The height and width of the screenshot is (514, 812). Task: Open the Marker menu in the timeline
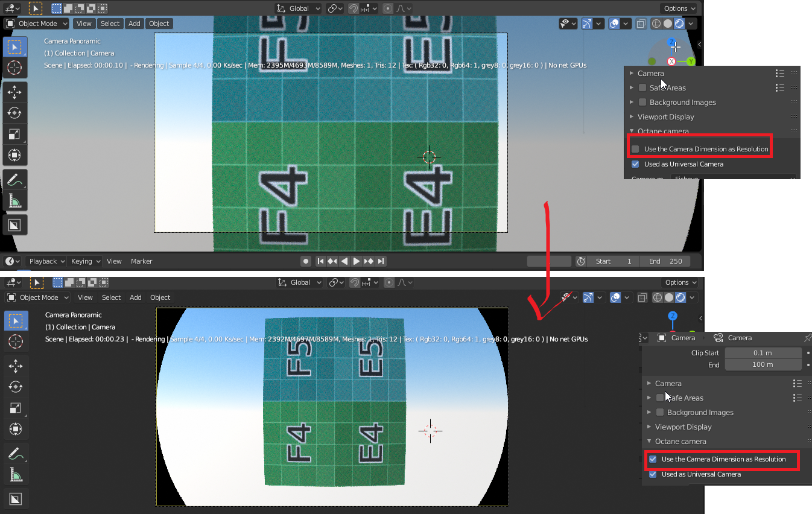point(142,261)
